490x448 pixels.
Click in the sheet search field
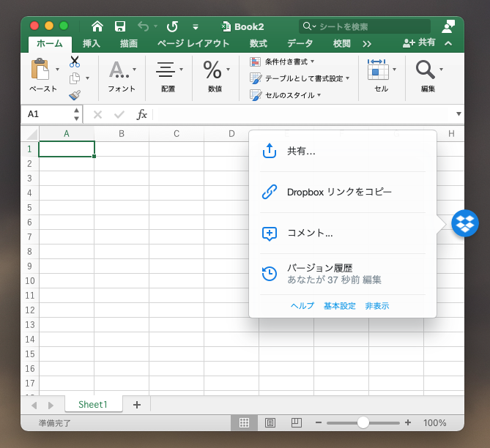tap(365, 26)
